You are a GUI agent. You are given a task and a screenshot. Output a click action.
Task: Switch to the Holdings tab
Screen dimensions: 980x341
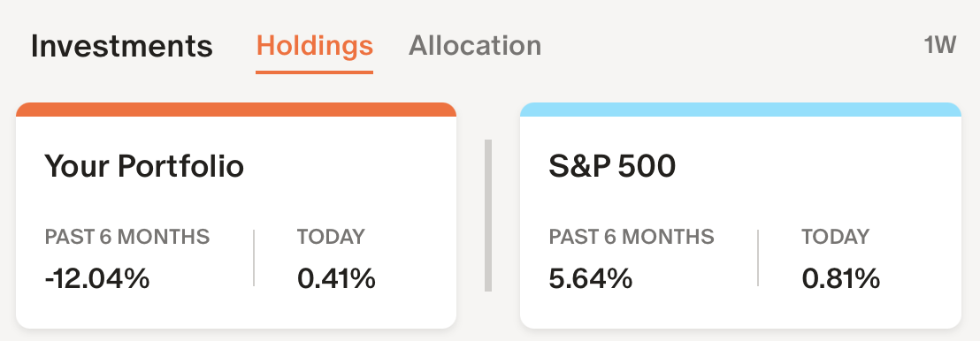tap(314, 46)
